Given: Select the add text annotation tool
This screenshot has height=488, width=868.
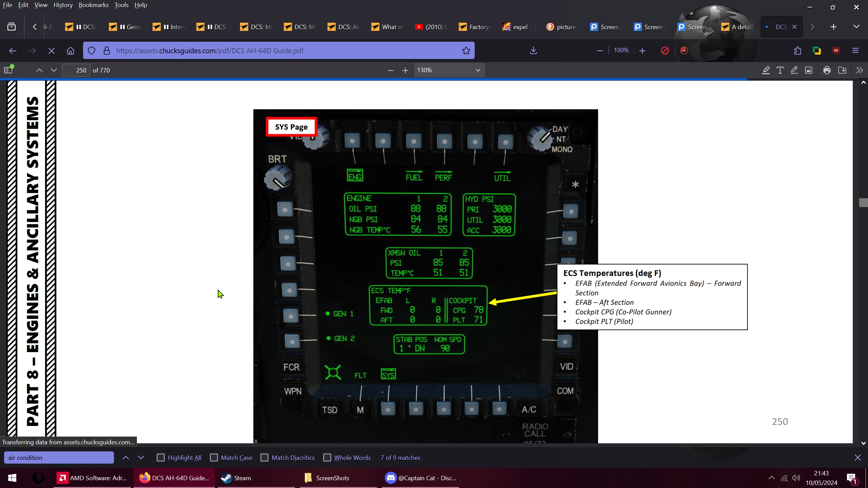Looking at the screenshot, I should 780,70.
